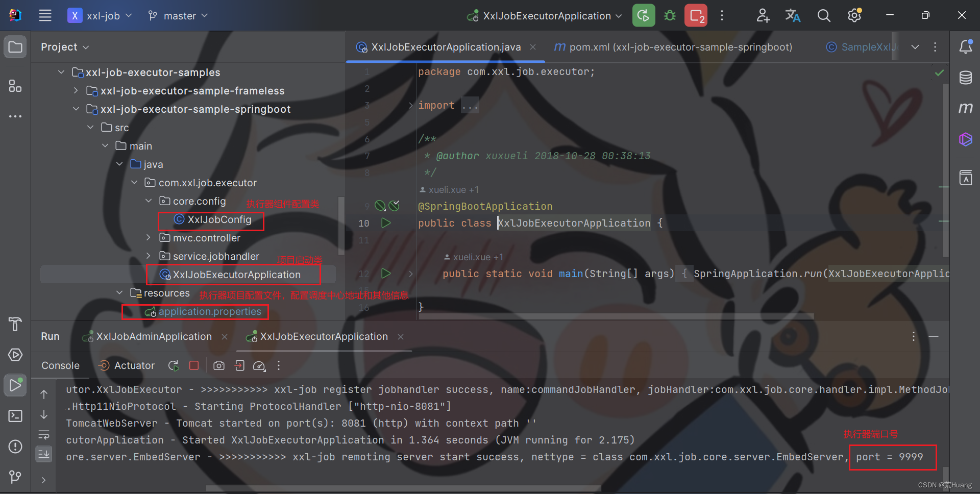Viewport: 980px width, 494px height.
Task: Toggle scroll-to-end in console output
Action: 44,454
